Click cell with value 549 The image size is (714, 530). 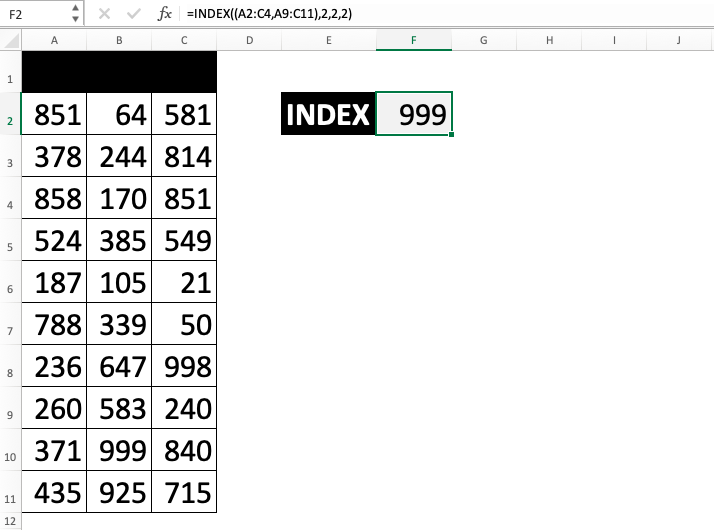click(x=184, y=240)
